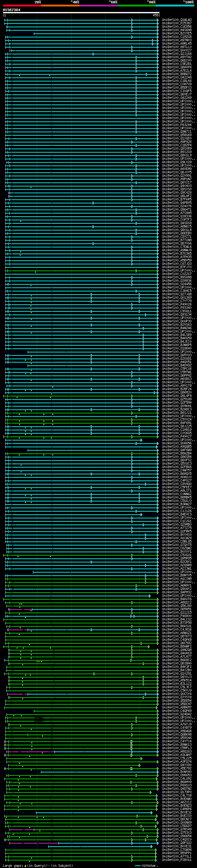Select the UniRef100_P63244 label

pos(177,125)
